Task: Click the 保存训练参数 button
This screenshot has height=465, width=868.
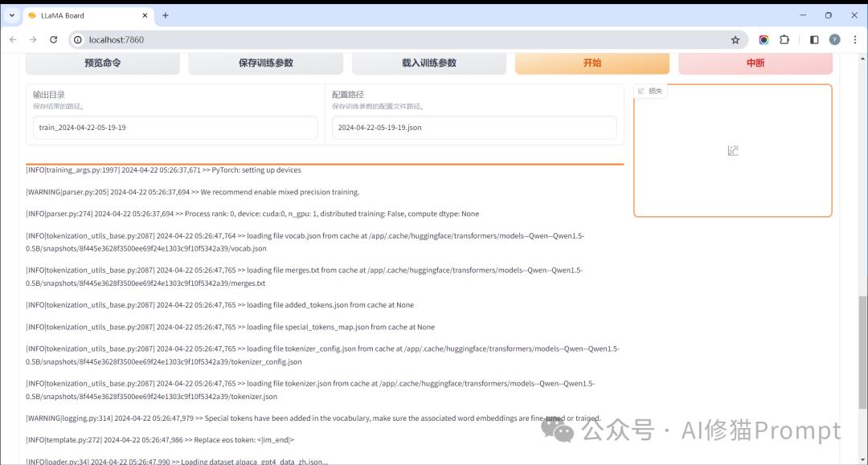Action: click(266, 63)
